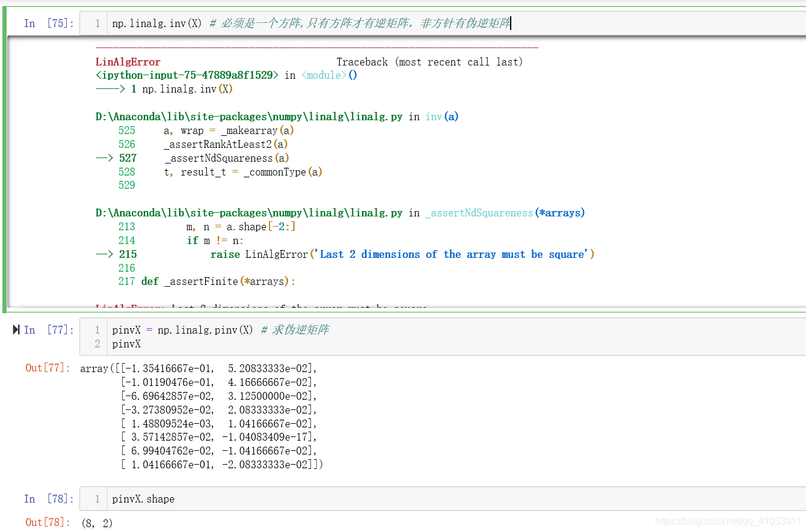806x532 pixels.
Task: Click 'Last 2 dimensions of the array must be square' string
Action: (x=452, y=254)
